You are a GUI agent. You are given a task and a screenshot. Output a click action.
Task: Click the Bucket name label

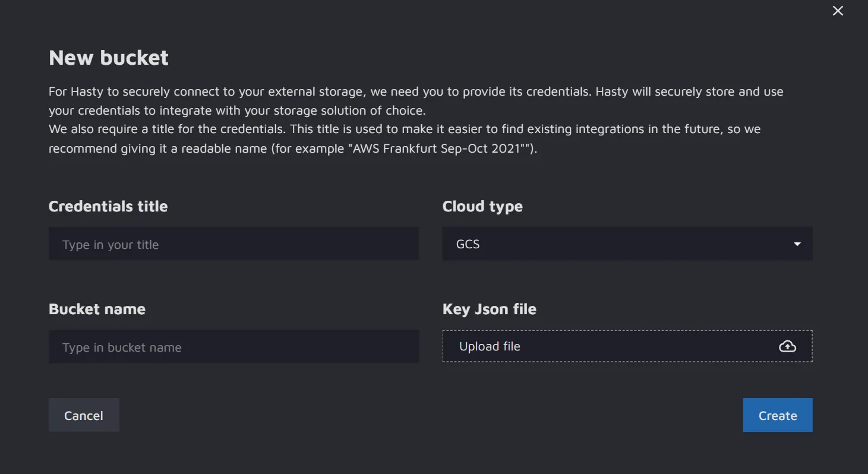click(97, 309)
